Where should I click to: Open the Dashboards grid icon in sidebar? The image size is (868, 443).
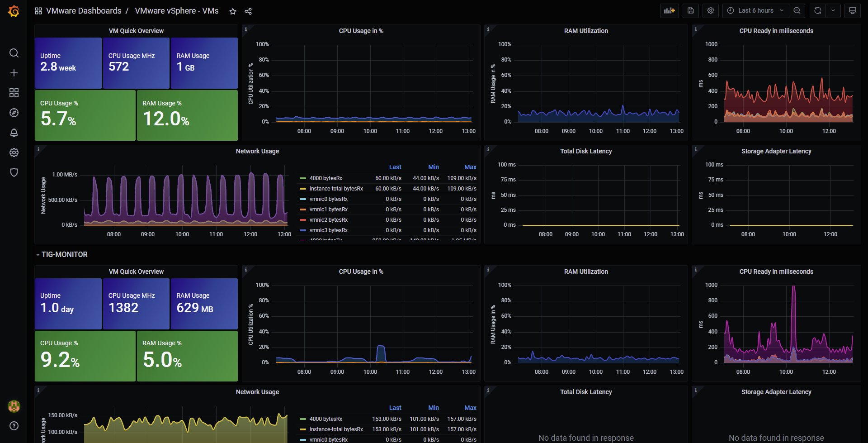[x=14, y=93]
